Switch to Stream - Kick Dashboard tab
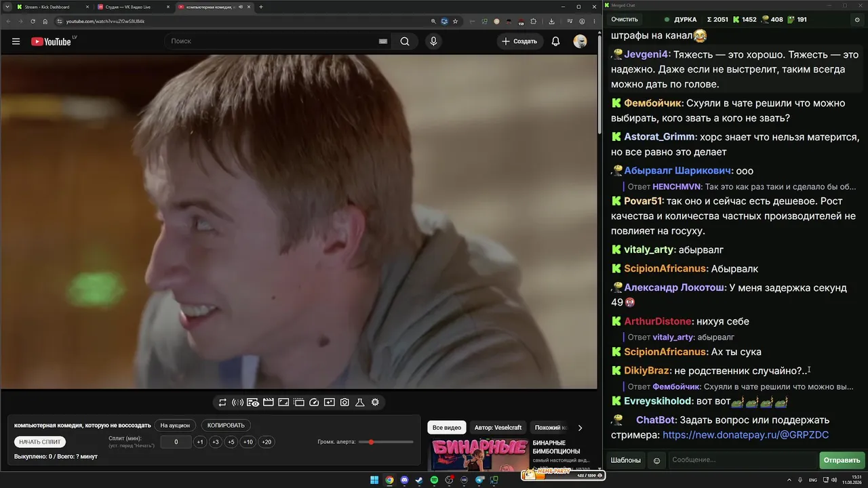This screenshot has height=488, width=868. (x=52, y=7)
